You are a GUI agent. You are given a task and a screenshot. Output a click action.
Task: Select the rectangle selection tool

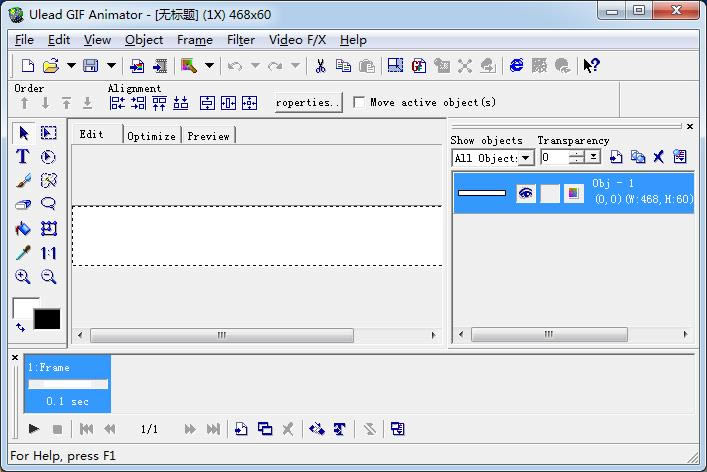[48, 133]
